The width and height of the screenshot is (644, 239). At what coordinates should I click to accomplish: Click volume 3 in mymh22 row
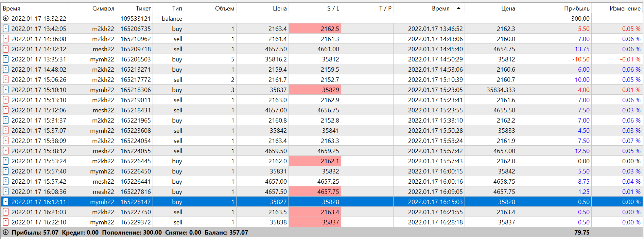tap(233, 90)
